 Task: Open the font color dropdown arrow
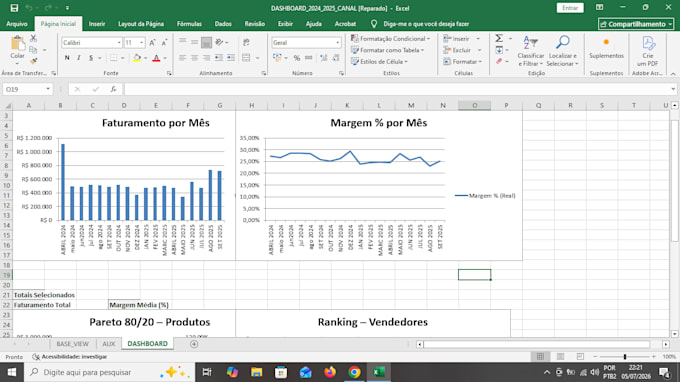tap(165, 58)
